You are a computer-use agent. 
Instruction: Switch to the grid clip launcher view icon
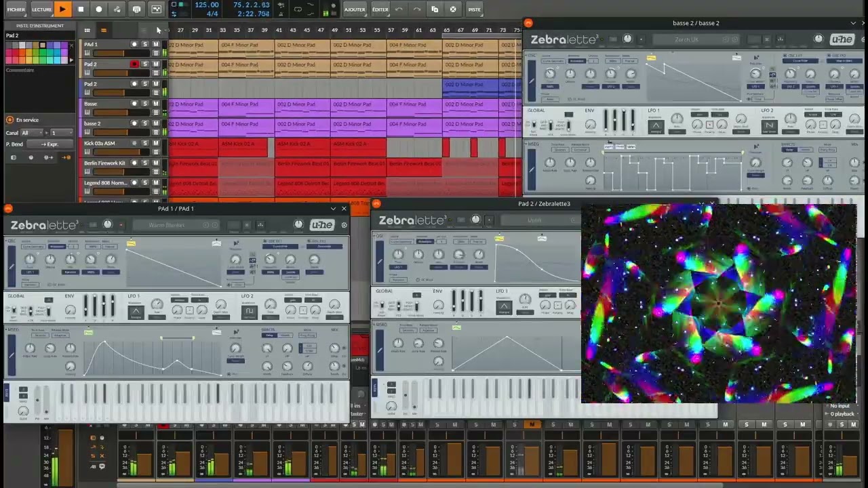pos(87,30)
